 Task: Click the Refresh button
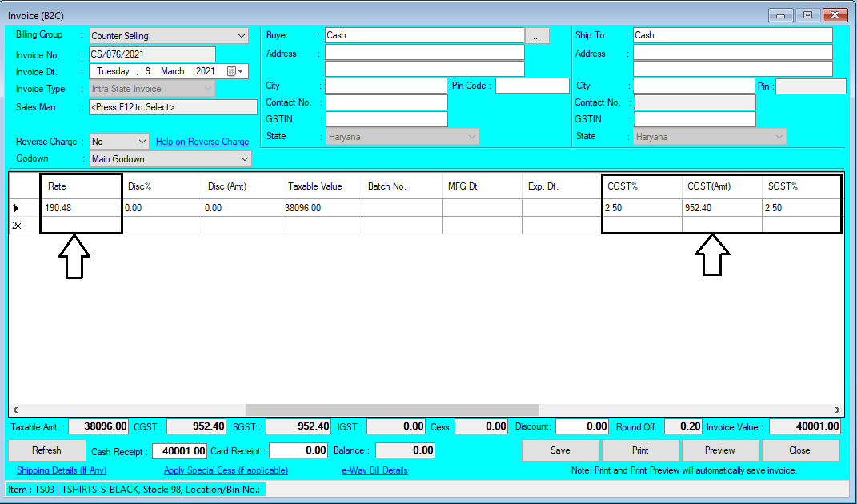click(46, 450)
